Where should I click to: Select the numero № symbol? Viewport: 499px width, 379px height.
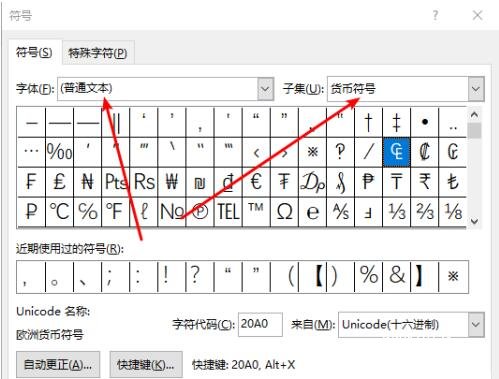[172, 212]
